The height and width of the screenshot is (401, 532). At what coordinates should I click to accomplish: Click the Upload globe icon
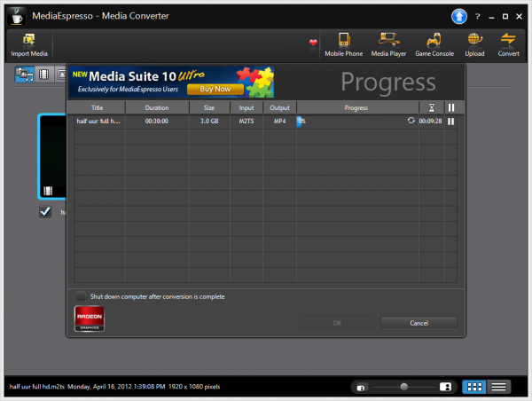(x=474, y=39)
